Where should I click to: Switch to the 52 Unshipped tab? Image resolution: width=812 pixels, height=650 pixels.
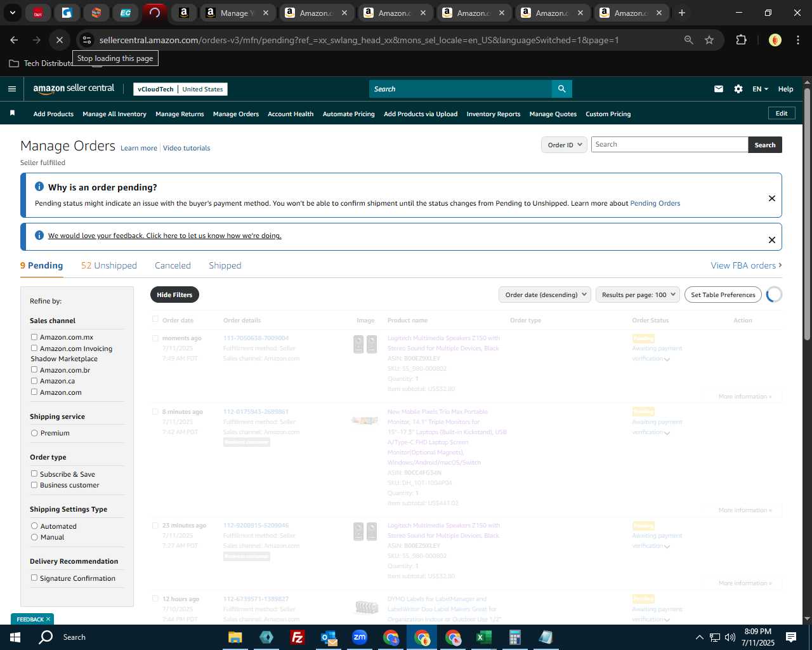coord(109,265)
